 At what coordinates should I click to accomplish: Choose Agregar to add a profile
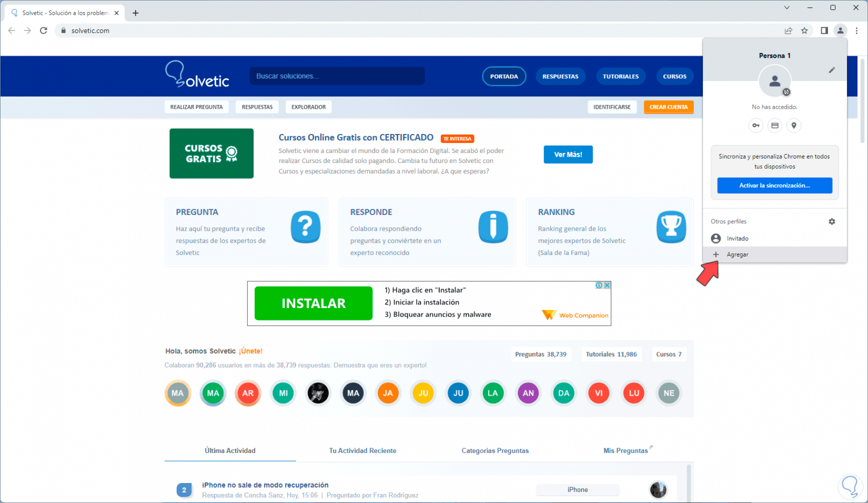775,254
